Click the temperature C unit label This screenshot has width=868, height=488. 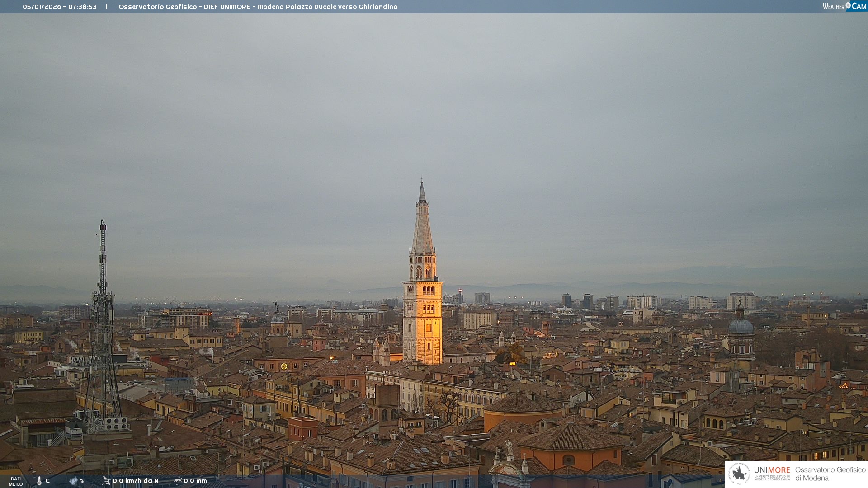[x=47, y=481]
